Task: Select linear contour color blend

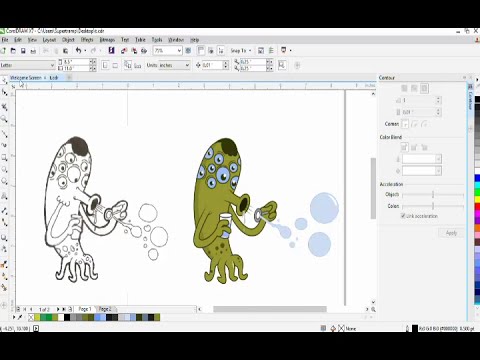Action: (x=404, y=147)
